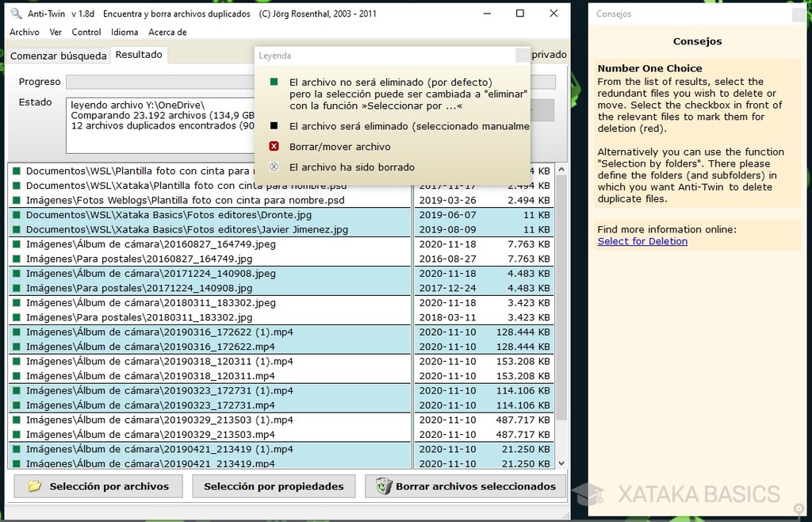This screenshot has height=522, width=812.
Task: Open the Acerca de menu
Action: (168, 33)
